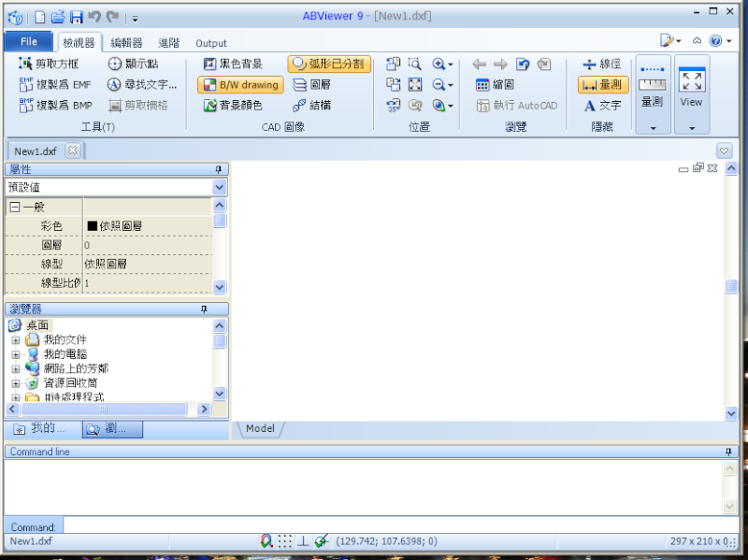This screenshot has height=560, width=748.
Task: Click the zoom out magnifier icon
Action: (439, 85)
